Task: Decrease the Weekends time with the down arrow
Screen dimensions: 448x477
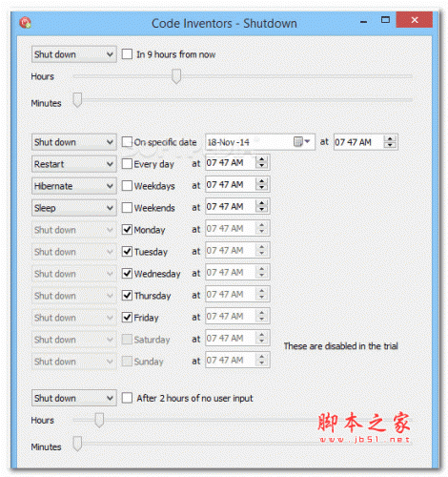Action: tap(261, 210)
